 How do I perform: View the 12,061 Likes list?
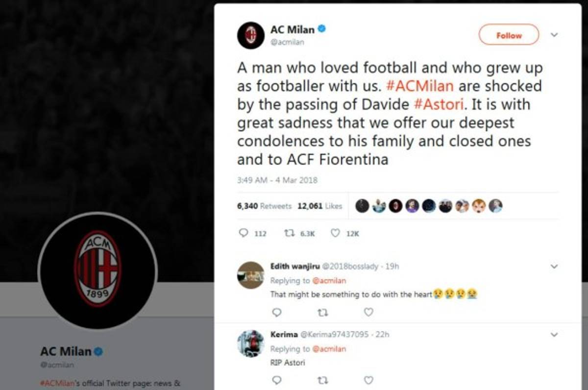coord(319,206)
